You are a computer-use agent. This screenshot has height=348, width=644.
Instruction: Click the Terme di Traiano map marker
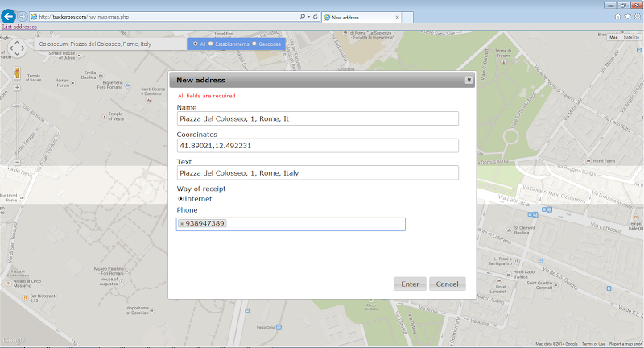pos(504,62)
